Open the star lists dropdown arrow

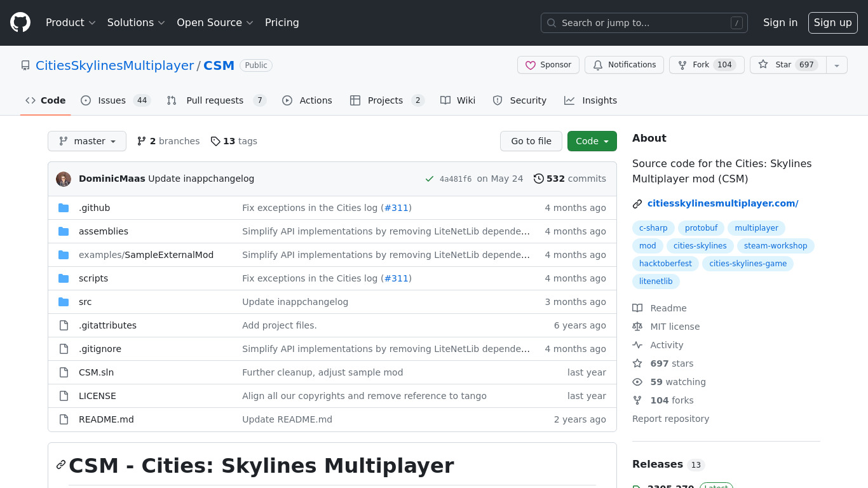[837, 65]
